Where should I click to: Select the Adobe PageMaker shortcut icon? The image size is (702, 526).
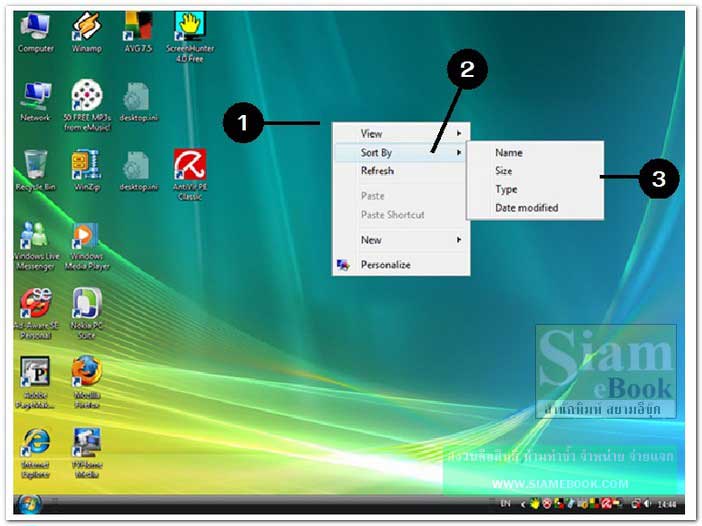click(x=35, y=383)
